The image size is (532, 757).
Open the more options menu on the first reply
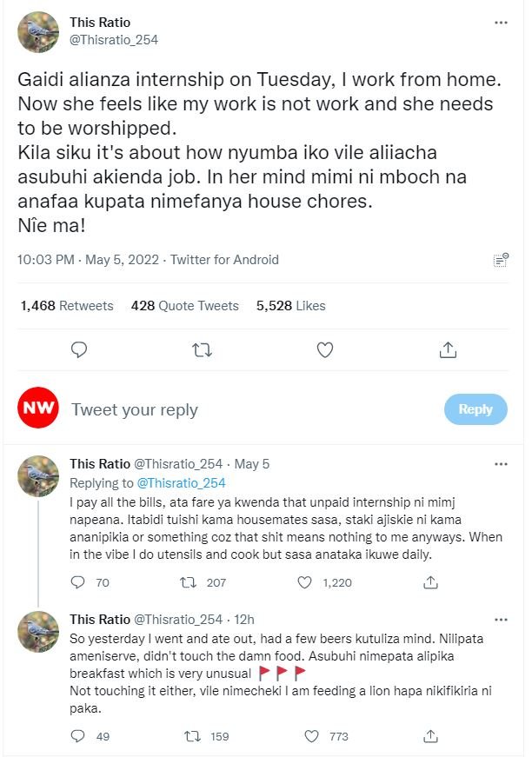coord(502,463)
